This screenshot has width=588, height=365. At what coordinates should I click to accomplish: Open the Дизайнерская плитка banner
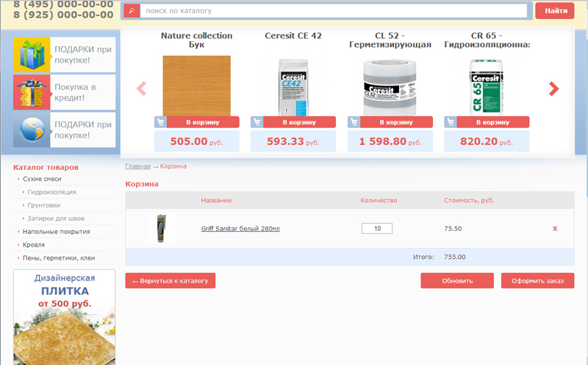click(x=65, y=317)
